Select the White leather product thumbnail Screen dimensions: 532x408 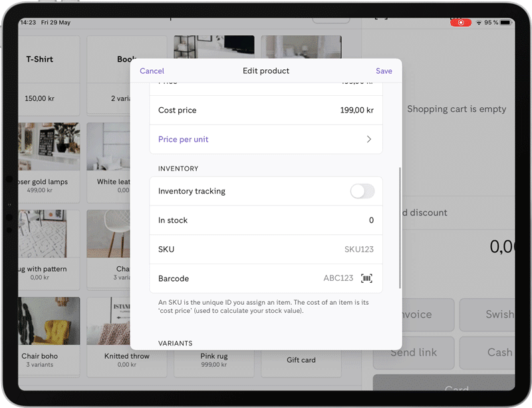[x=108, y=146]
